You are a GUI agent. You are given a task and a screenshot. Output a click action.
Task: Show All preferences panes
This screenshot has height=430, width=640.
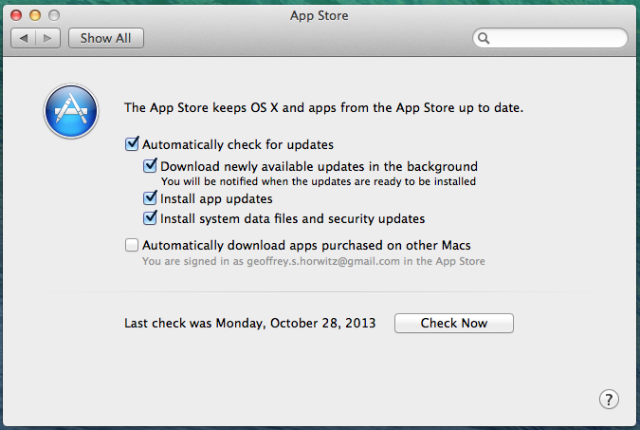106,38
